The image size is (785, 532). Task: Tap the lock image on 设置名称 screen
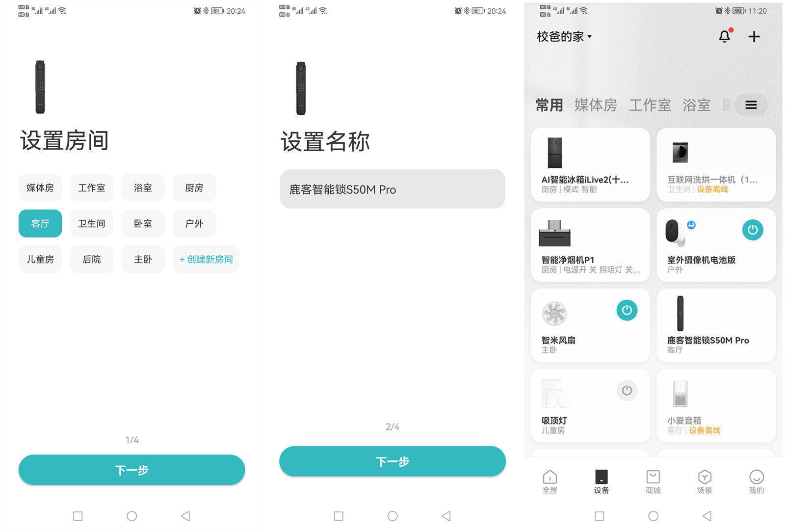301,88
